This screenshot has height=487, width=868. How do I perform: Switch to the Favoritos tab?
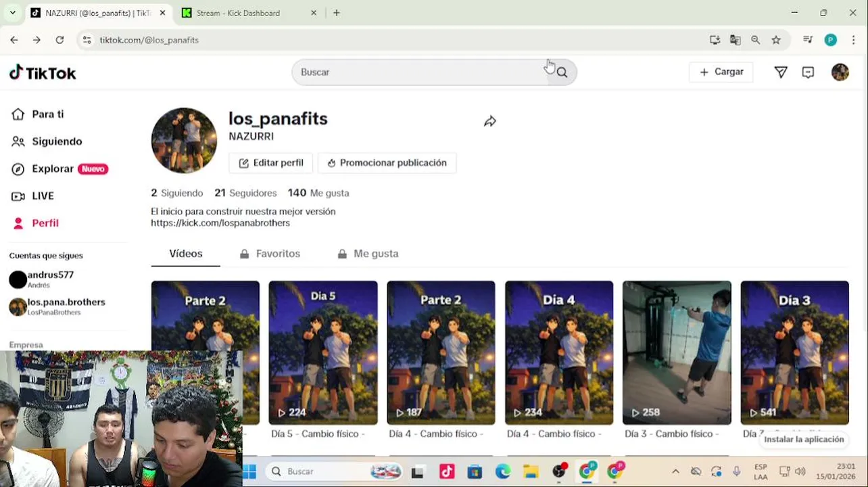(x=270, y=254)
